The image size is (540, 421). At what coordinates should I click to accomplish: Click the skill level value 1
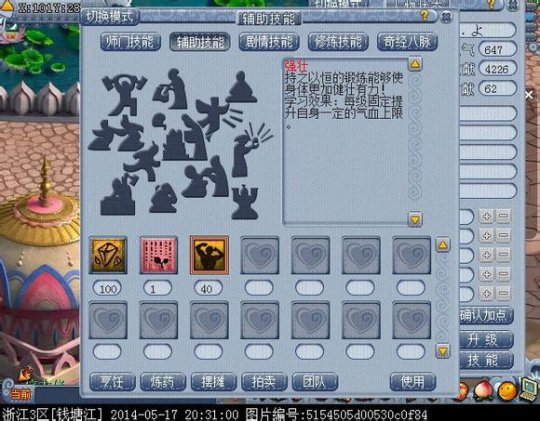157,288
